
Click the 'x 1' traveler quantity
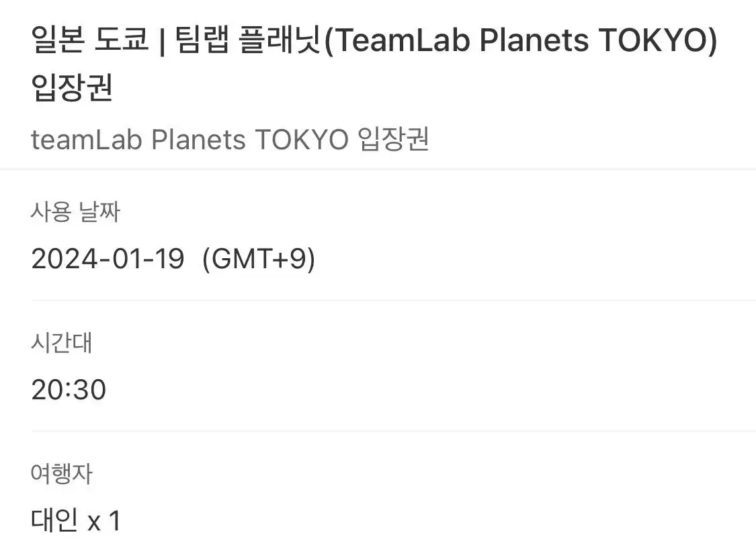click(103, 522)
